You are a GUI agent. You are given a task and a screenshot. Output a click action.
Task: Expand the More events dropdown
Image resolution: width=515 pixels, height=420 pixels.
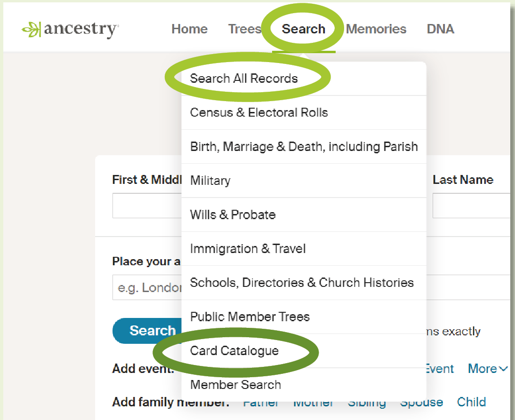[x=487, y=369]
